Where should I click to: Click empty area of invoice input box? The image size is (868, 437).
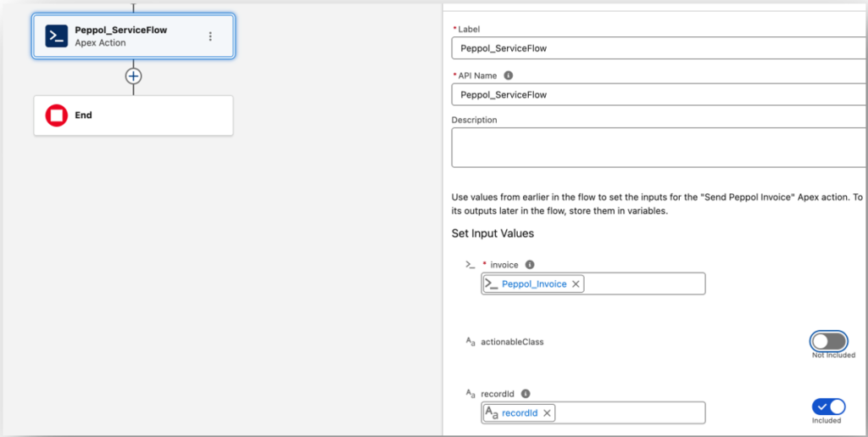(x=644, y=284)
